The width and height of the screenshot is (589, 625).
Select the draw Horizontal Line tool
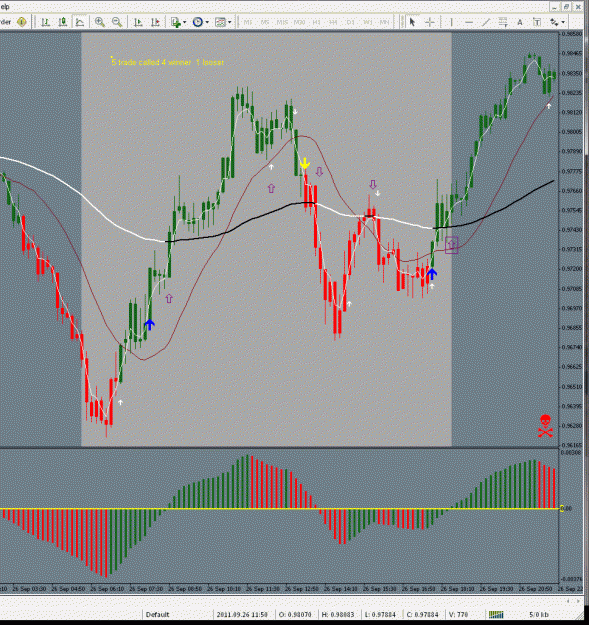[x=469, y=22]
